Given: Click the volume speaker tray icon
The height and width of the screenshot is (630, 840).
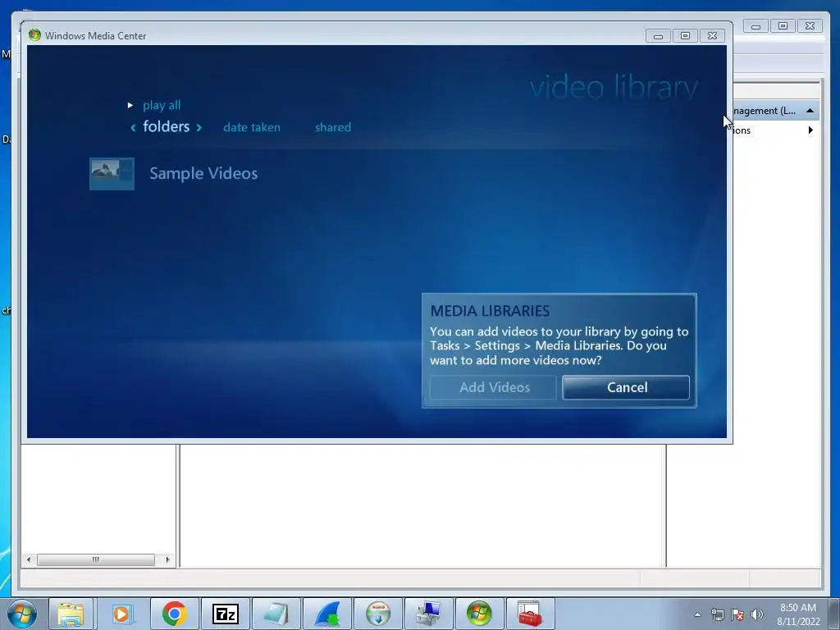Looking at the screenshot, I should point(756,614).
